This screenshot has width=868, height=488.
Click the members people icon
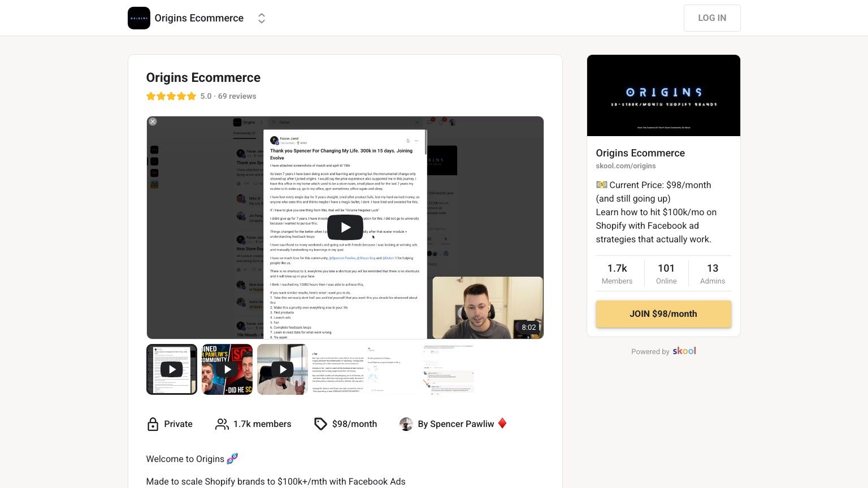click(x=222, y=424)
